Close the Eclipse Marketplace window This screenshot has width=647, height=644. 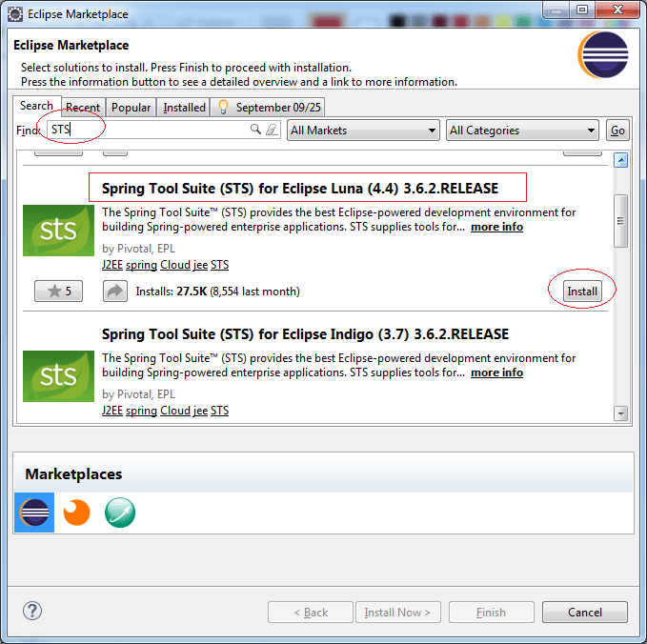point(617,10)
